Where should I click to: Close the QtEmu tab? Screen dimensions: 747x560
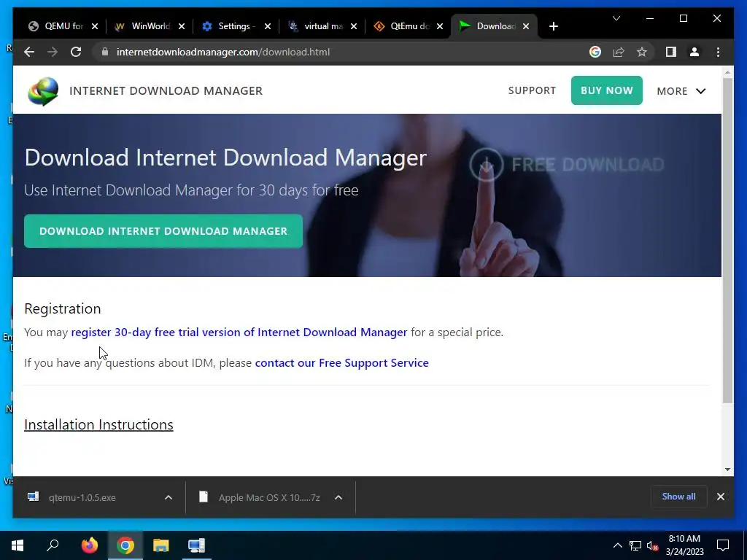pyautogui.click(x=440, y=26)
